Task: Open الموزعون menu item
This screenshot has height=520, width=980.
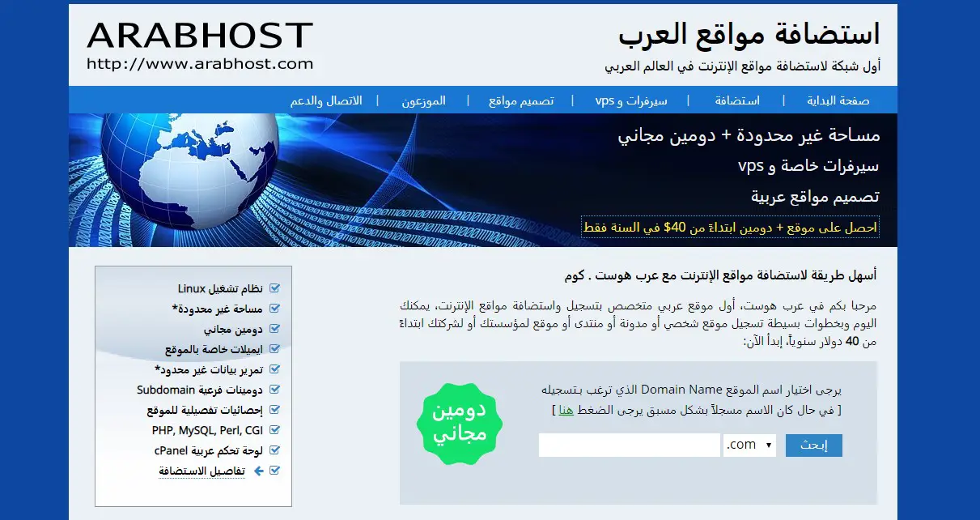Action: point(424,100)
